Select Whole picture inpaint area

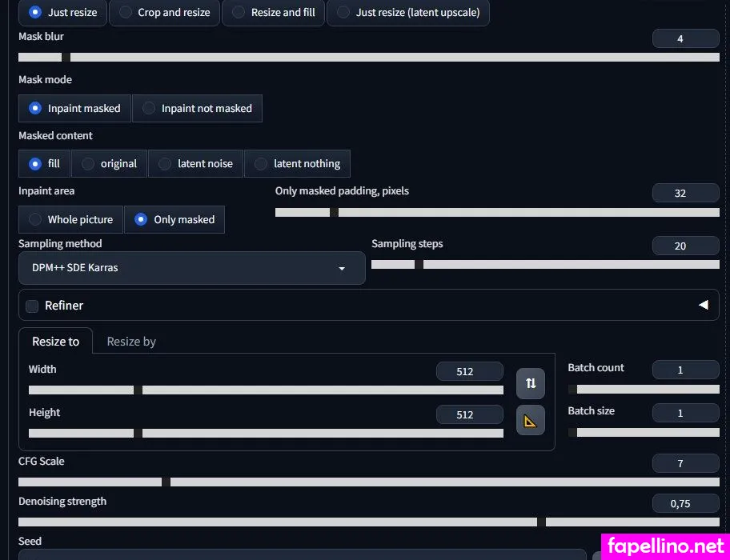pyautogui.click(x=70, y=219)
